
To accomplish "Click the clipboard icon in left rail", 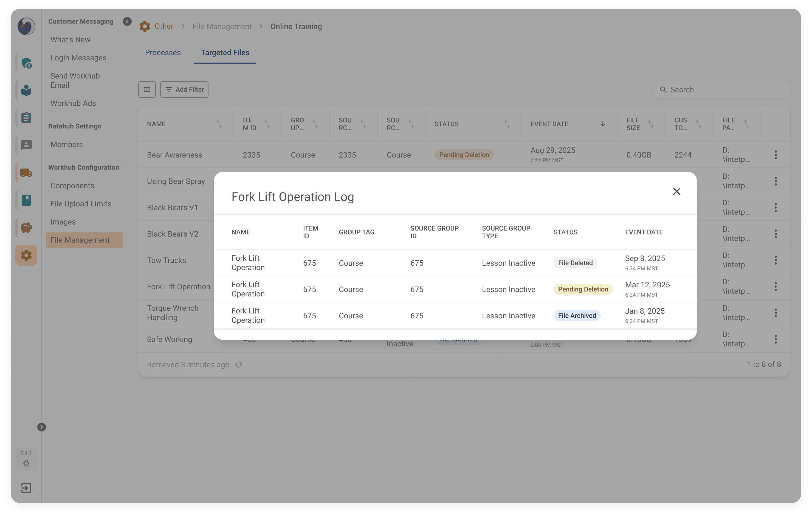I will [26, 118].
